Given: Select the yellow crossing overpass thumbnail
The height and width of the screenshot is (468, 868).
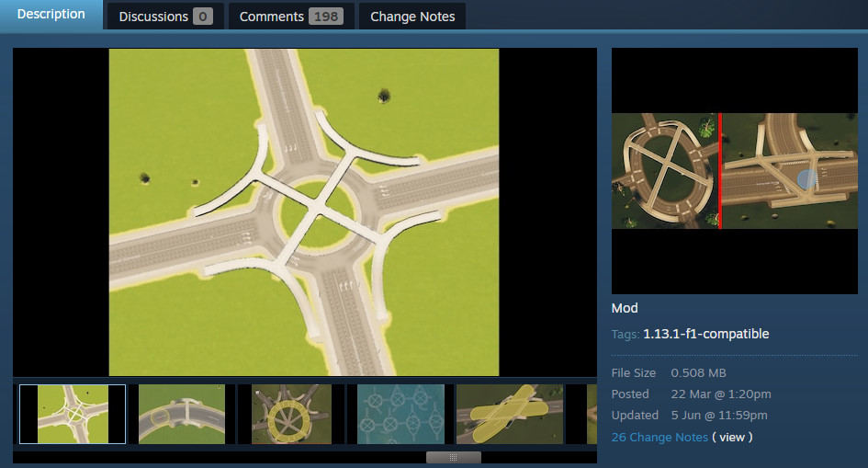Looking at the screenshot, I should [509, 415].
